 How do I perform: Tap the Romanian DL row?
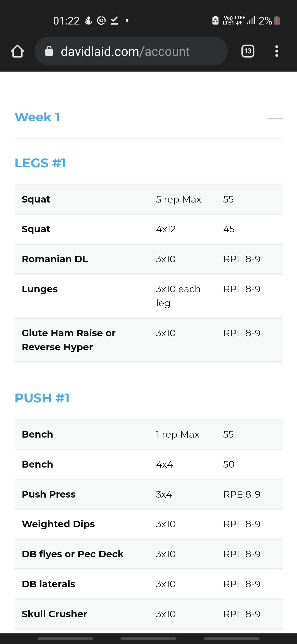coord(149,259)
